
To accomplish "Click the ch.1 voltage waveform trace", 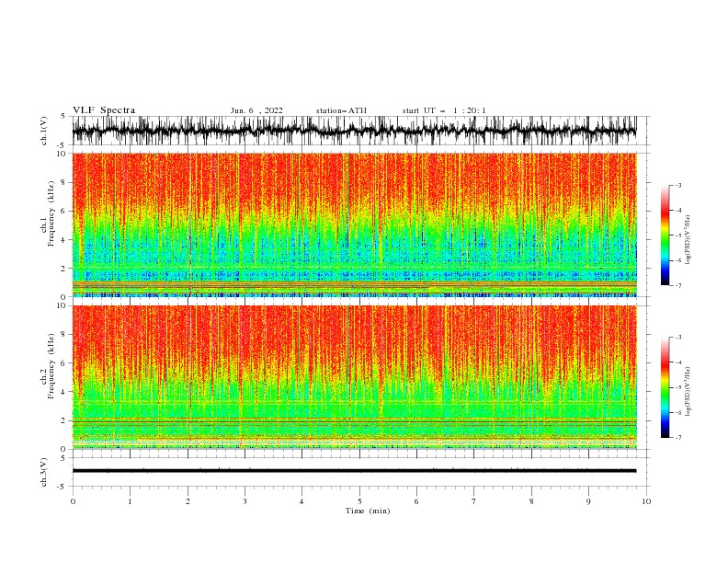I will click(355, 131).
